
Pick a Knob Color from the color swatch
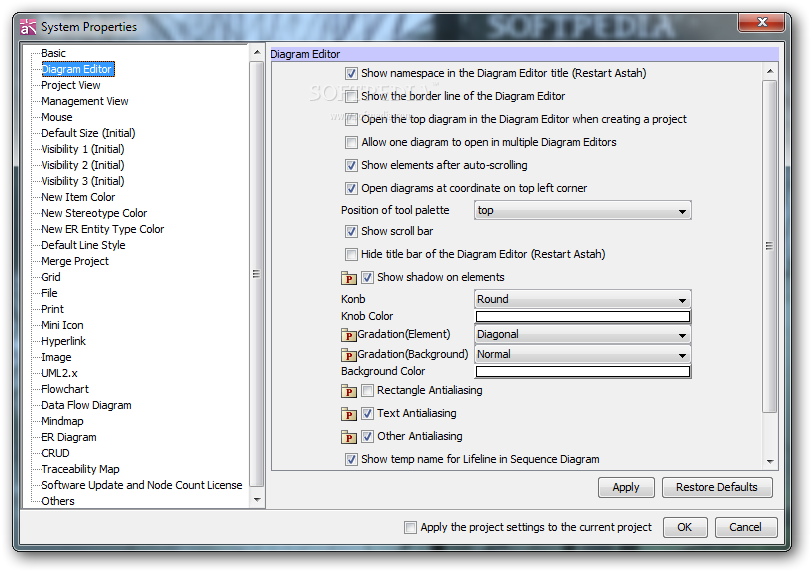pyautogui.click(x=583, y=316)
